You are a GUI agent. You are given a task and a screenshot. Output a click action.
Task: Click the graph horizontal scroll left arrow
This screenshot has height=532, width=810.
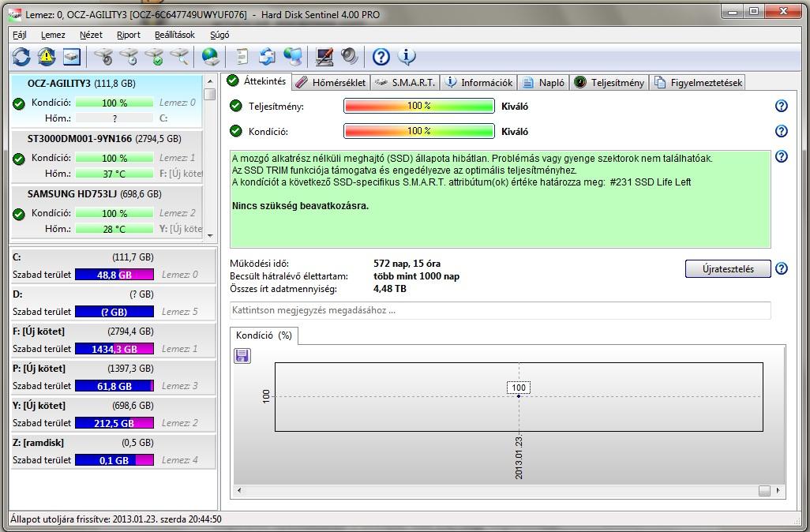pos(238,491)
